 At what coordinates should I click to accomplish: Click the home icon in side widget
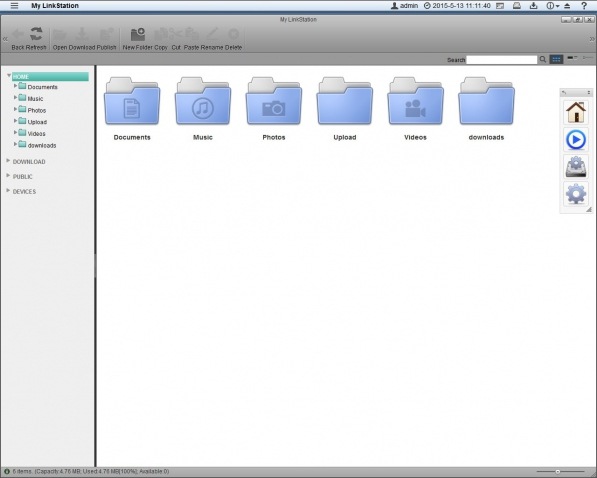point(575,112)
